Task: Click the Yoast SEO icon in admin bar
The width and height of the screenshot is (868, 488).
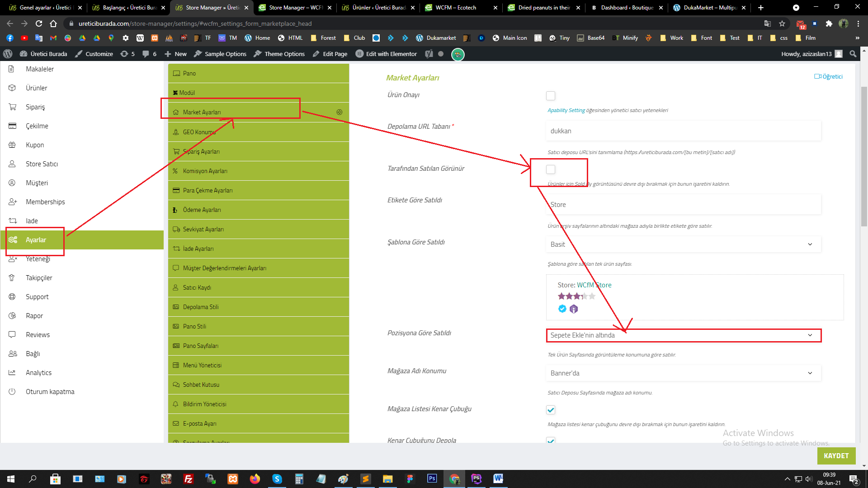Action: (x=429, y=54)
